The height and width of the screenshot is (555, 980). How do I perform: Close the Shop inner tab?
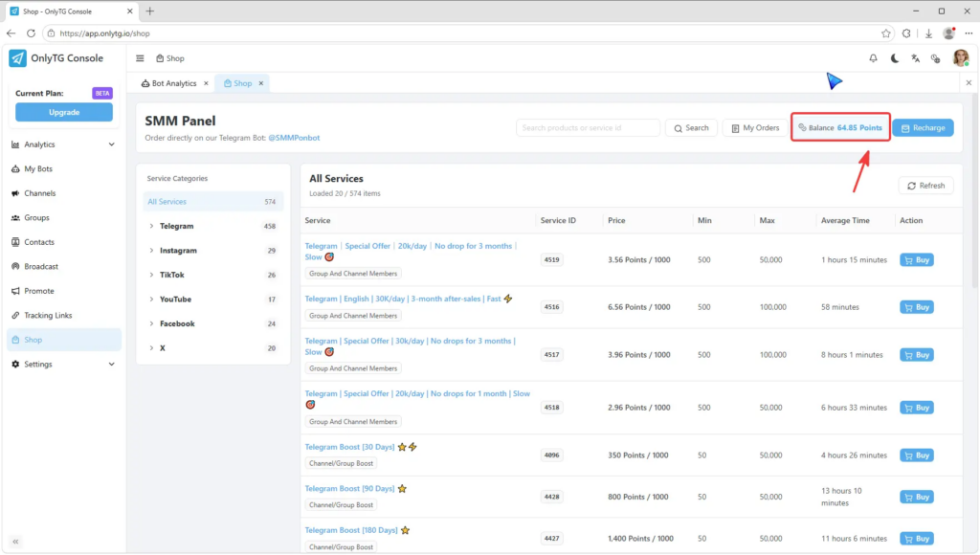261,83
